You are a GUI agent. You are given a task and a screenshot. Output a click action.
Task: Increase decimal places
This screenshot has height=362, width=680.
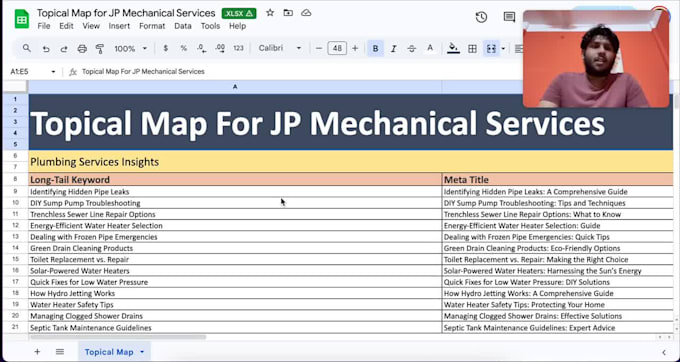[220, 49]
